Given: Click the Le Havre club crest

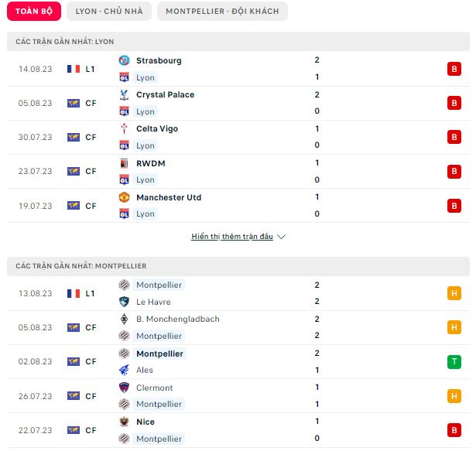Looking at the screenshot, I should [124, 302].
